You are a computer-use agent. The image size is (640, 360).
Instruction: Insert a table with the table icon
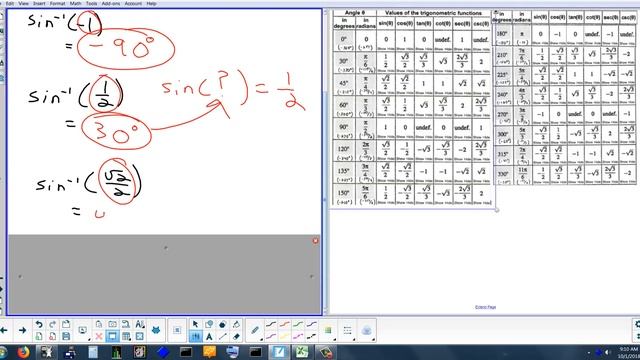[x=126, y=336]
